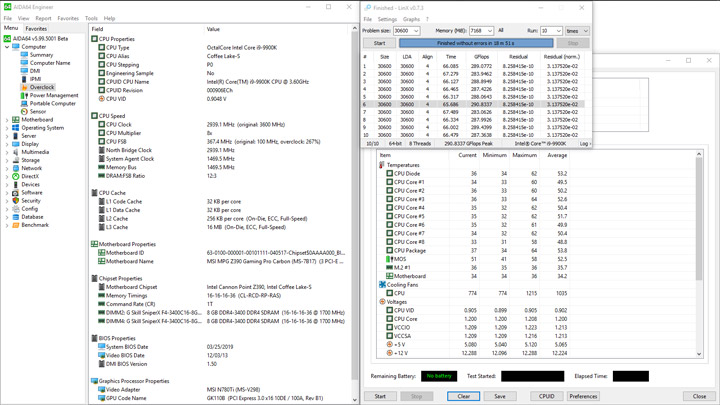
Task: Click the Clear button
Action: pyautogui.click(x=463, y=396)
